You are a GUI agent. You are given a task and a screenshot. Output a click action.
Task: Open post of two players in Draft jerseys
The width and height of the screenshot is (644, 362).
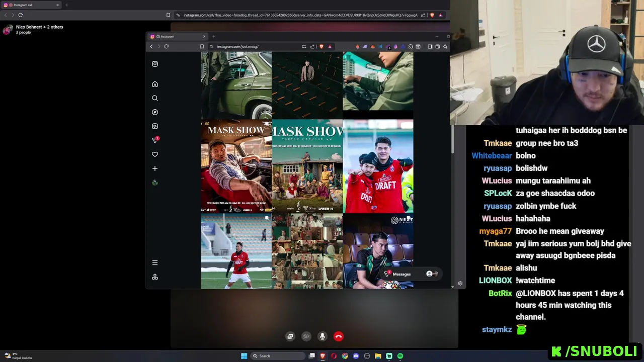(378, 166)
